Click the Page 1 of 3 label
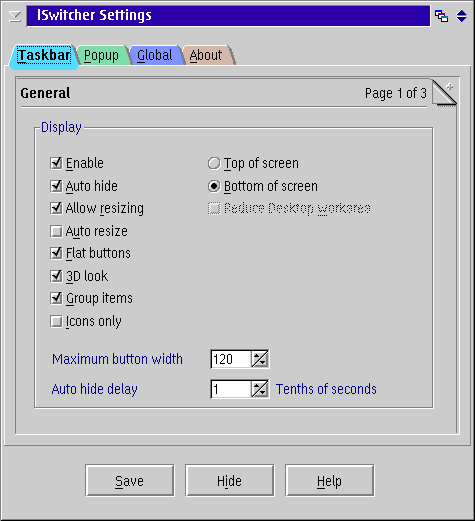This screenshot has width=475, height=521. (396, 93)
